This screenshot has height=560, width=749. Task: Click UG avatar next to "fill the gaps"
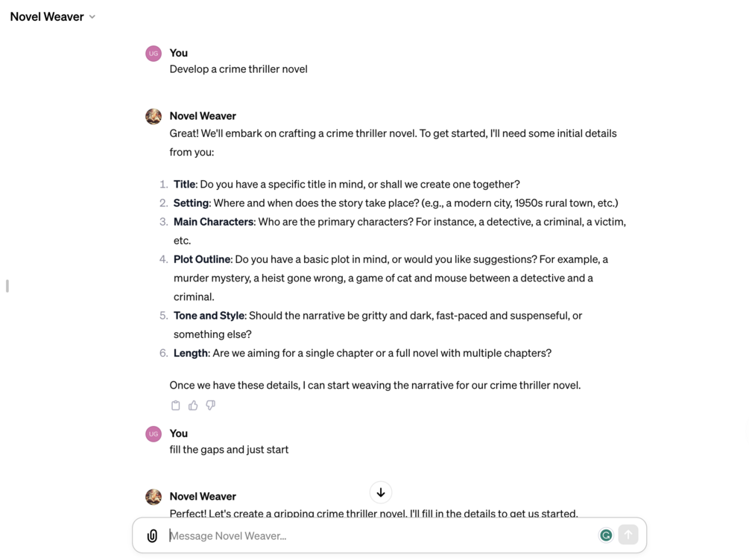click(154, 434)
